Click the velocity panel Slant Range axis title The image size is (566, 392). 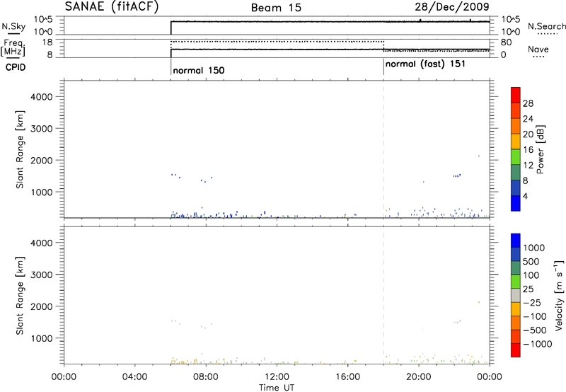[20, 296]
